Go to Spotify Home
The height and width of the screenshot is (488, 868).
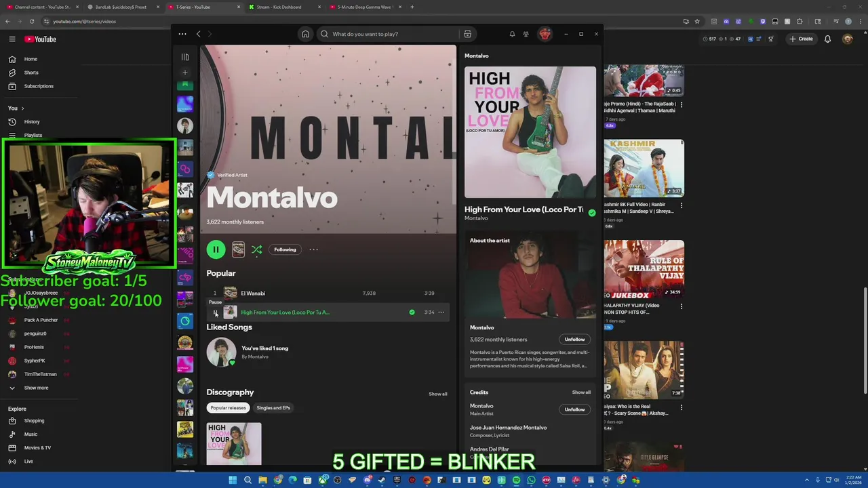pos(305,34)
